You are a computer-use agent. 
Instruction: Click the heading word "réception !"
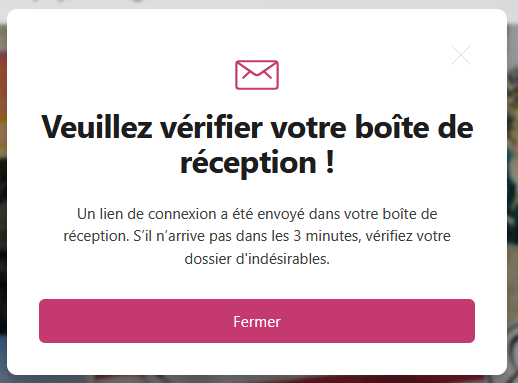tap(257, 162)
